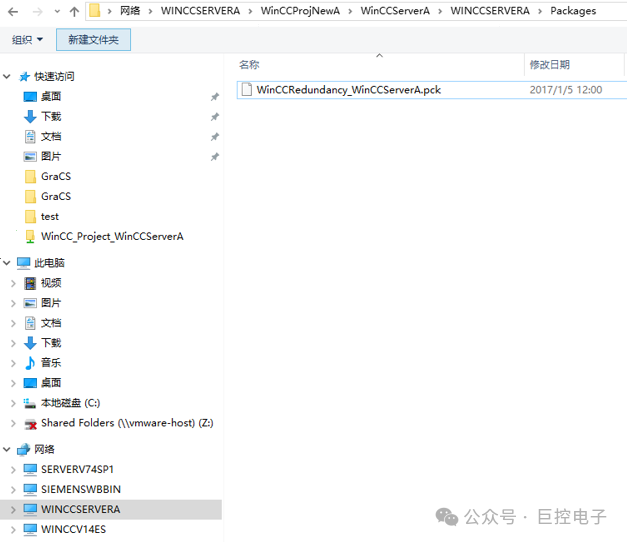627x542 pixels.
Task: Sort by the 修改日期 column header
Action: coord(550,64)
